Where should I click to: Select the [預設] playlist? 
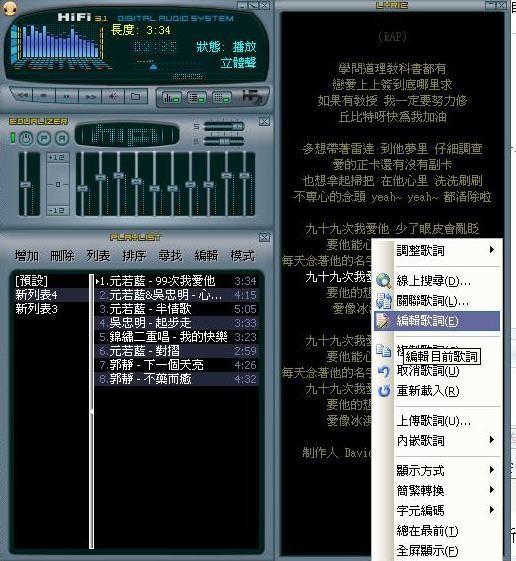50,281
